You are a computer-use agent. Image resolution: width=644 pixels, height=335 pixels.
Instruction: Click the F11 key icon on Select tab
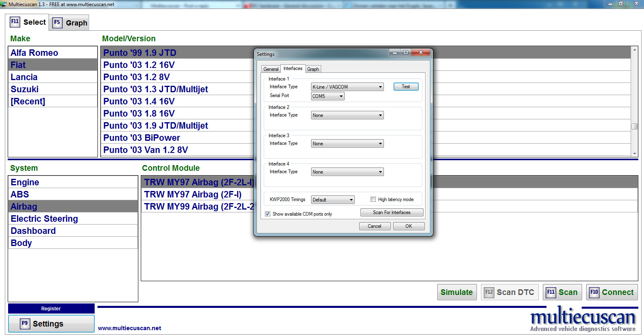point(15,22)
